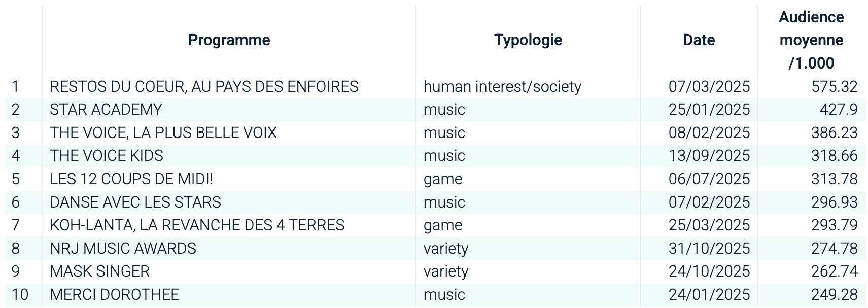868x308 pixels.
Task: Click the Date column header
Action: click(x=699, y=40)
